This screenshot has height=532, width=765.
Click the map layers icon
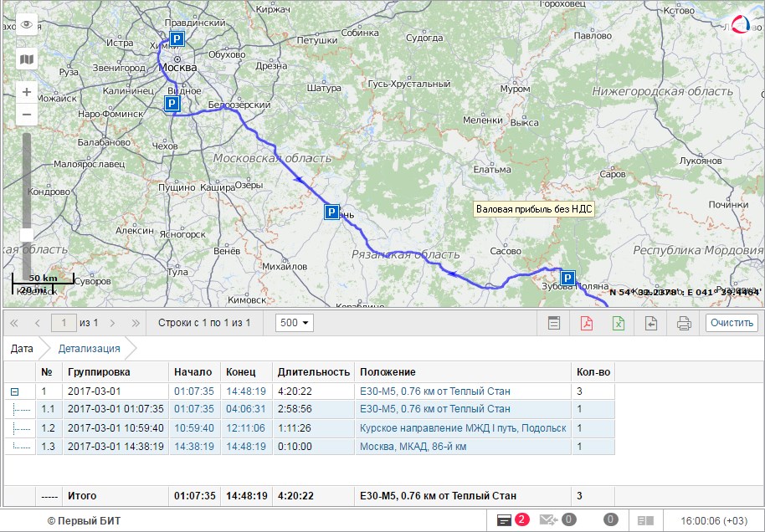[27, 59]
